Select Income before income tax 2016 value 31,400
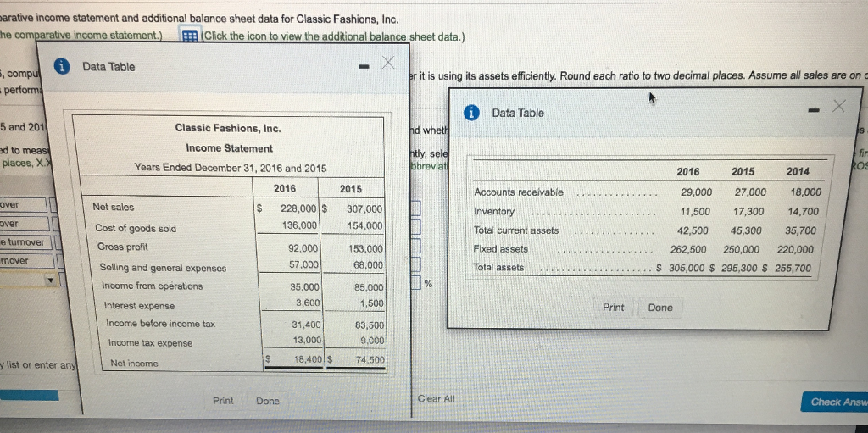 pyautogui.click(x=305, y=325)
